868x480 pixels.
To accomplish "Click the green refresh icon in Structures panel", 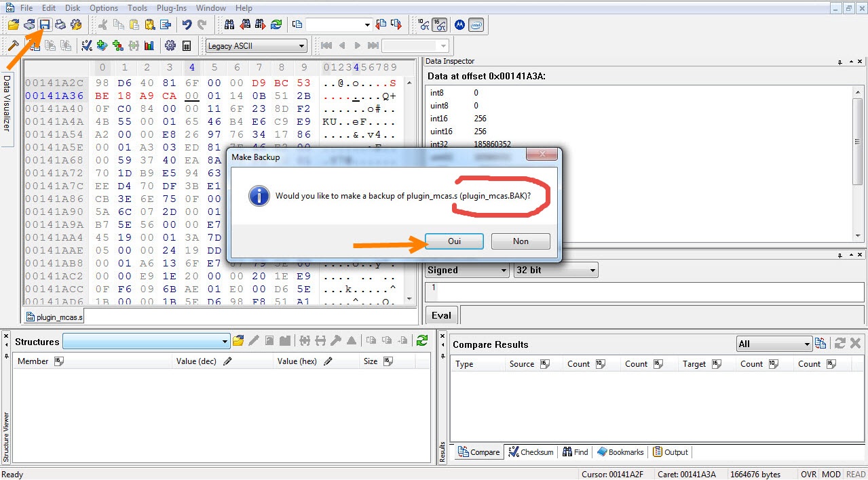I will [422, 341].
